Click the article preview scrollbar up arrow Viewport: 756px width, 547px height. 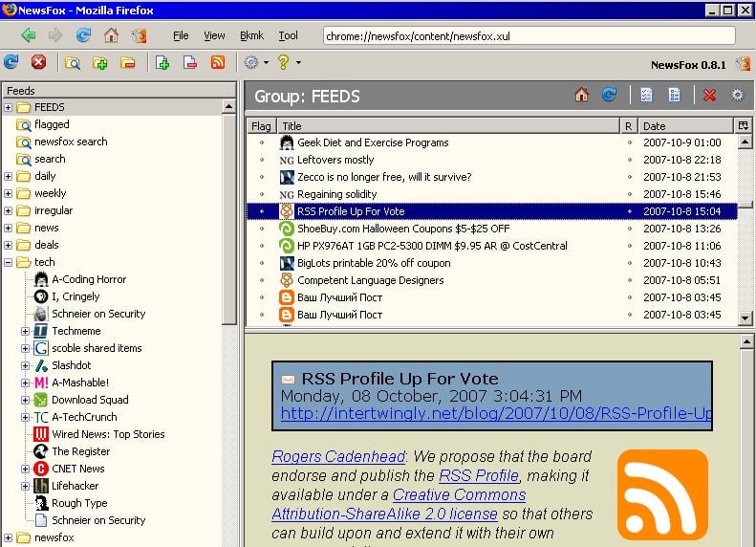coord(746,341)
